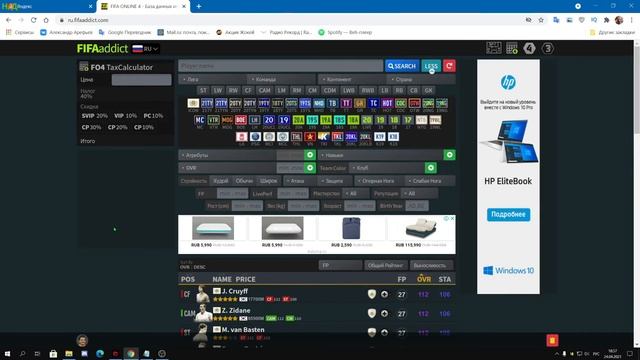The height and width of the screenshot is (360, 640).
Task: Select the NHD season icon
Action: point(319,103)
